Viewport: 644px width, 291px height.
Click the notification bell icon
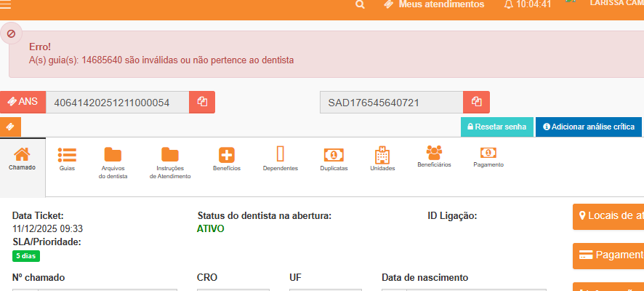point(509,4)
